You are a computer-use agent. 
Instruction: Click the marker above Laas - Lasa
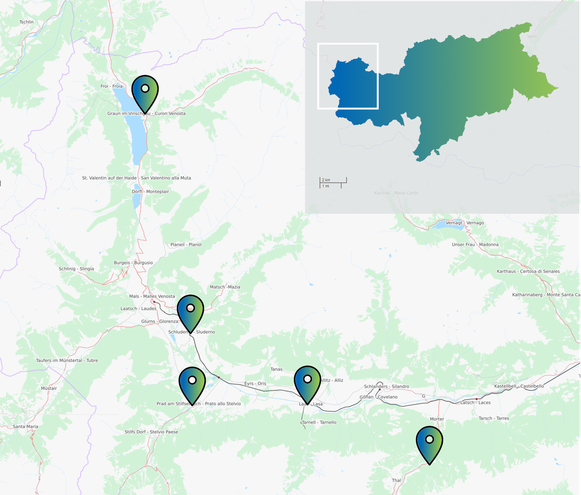[308, 385]
